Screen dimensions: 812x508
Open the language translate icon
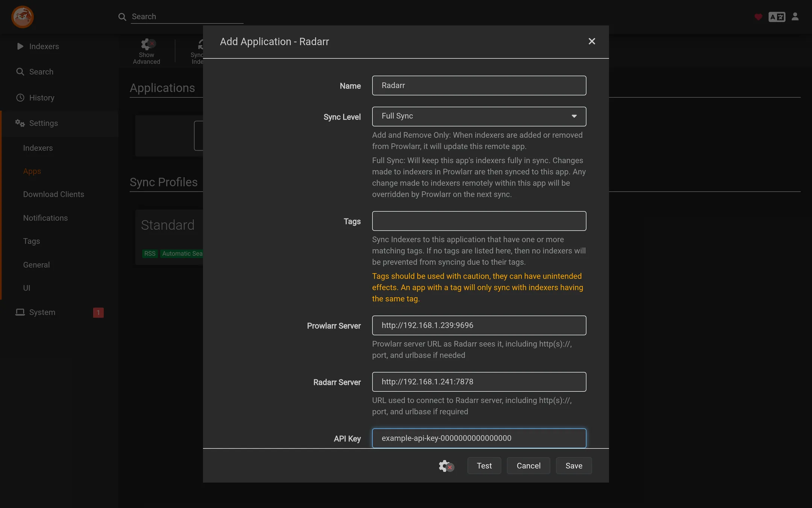[777, 17]
